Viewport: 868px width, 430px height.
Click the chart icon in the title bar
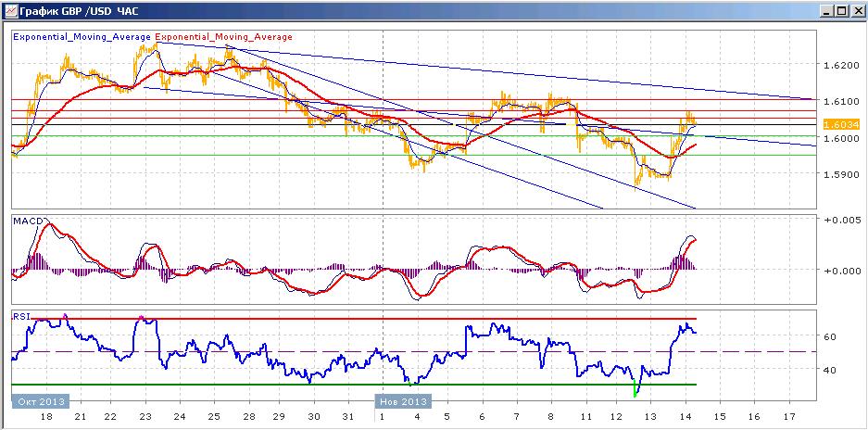pos(10,10)
